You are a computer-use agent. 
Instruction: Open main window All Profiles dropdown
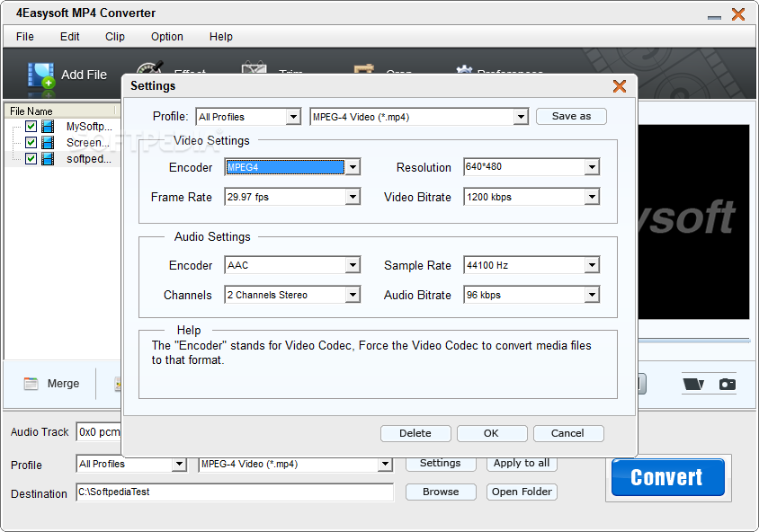(179, 465)
